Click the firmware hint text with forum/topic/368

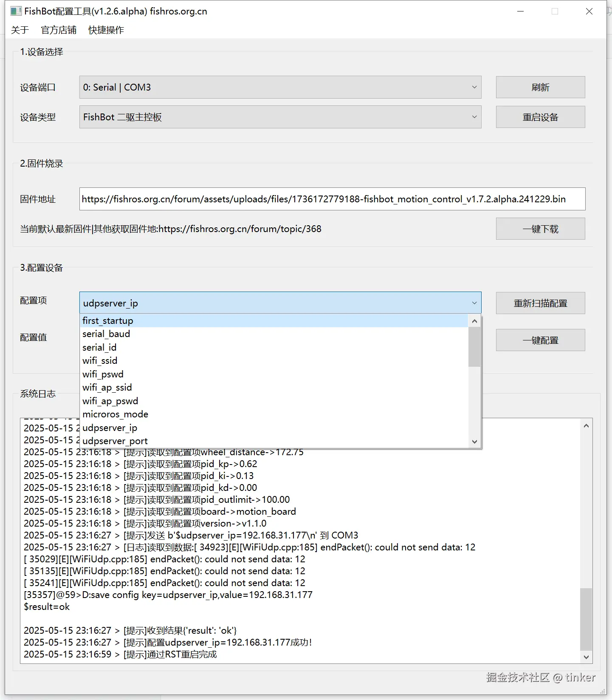[x=171, y=229]
